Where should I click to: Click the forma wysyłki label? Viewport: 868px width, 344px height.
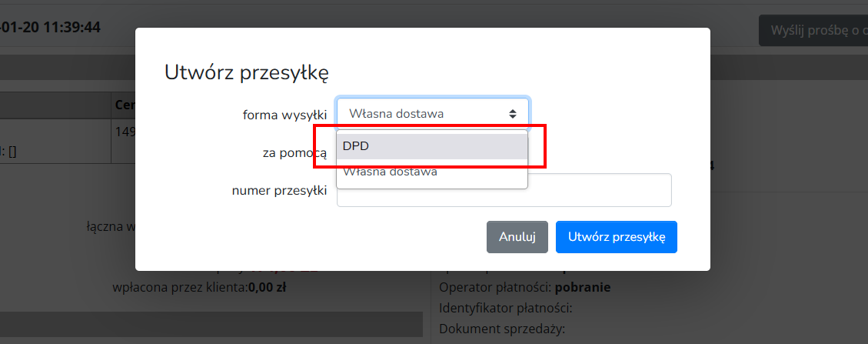(284, 115)
